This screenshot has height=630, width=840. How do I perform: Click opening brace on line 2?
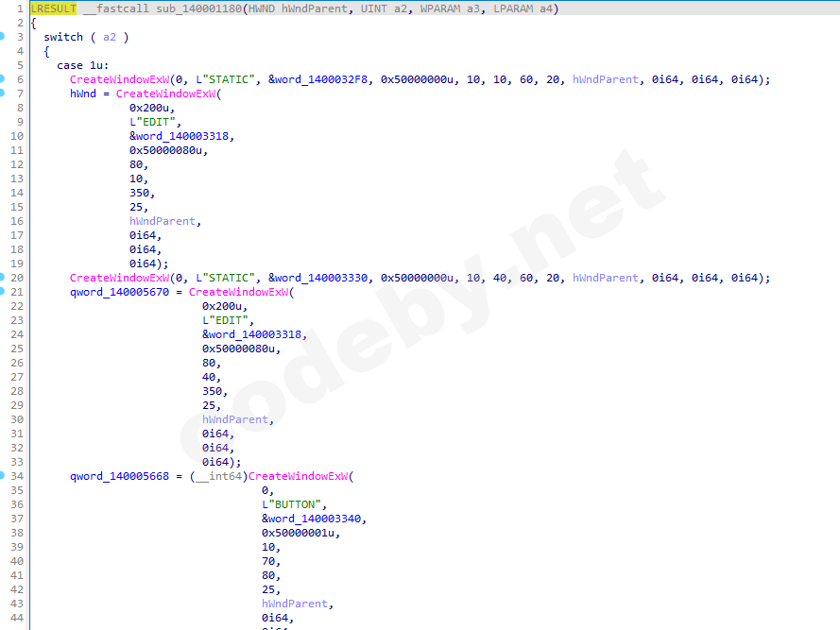tap(34, 23)
